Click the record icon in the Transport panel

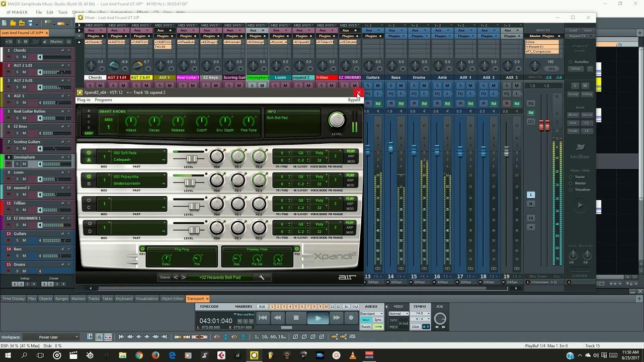point(351,317)
